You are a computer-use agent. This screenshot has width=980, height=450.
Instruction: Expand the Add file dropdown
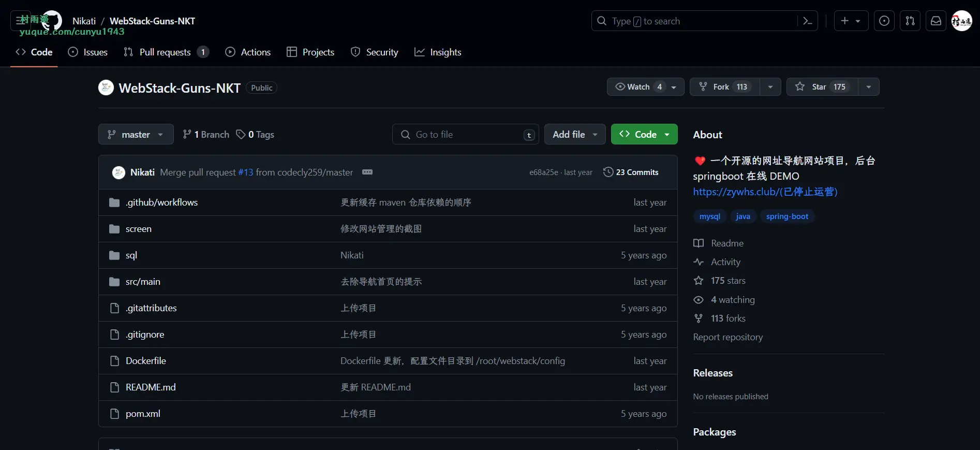[575, 135]
